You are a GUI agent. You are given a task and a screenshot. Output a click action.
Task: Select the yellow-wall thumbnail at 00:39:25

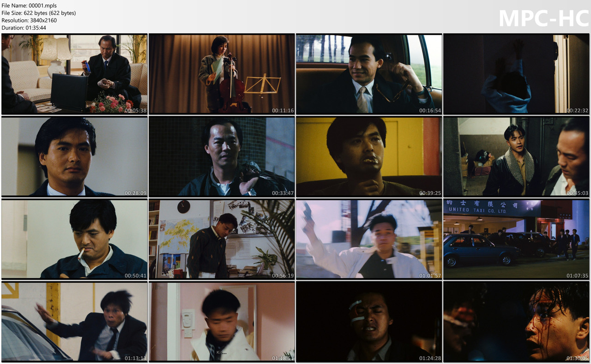click(x=369, y=156)
